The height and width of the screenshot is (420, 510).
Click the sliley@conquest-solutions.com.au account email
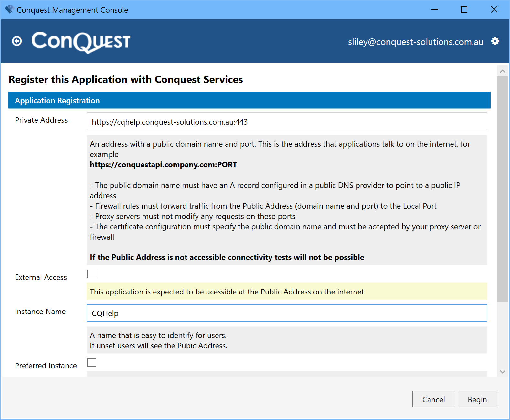(416, 42)
